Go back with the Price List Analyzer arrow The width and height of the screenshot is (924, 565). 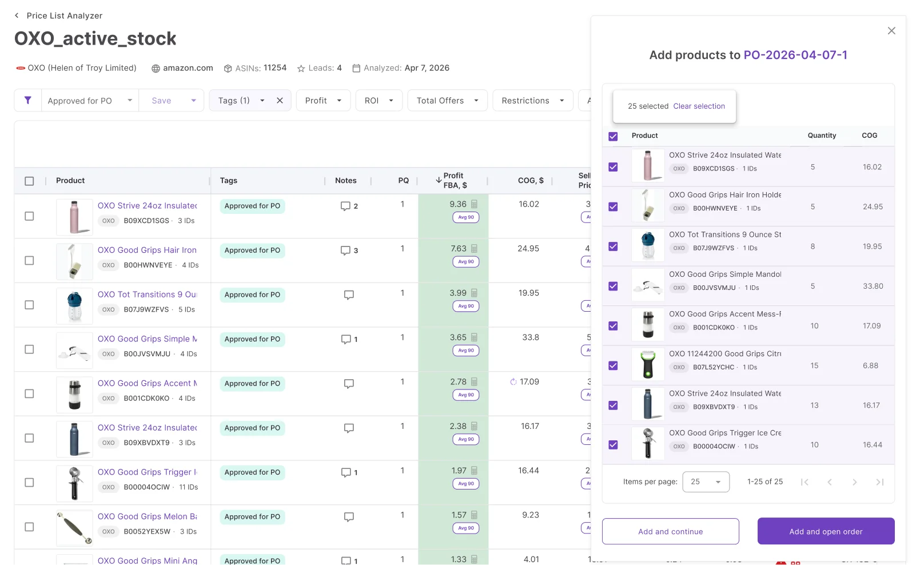17,15
